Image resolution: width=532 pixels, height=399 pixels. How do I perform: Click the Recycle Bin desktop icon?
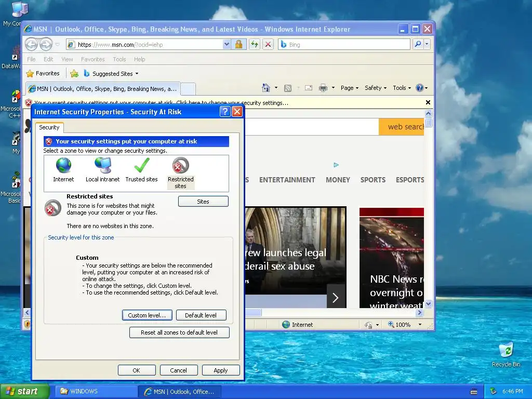[x=506, y=350]
